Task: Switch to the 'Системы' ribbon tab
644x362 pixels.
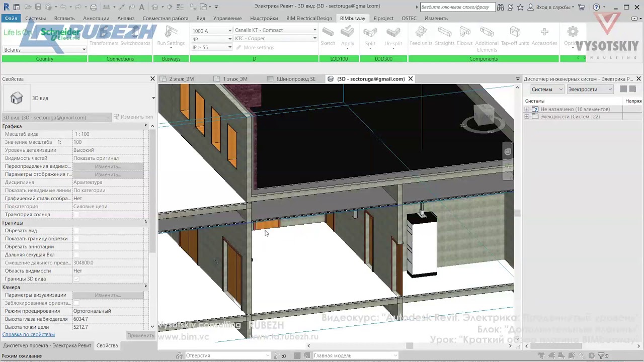Action: [x=36, y=18]
